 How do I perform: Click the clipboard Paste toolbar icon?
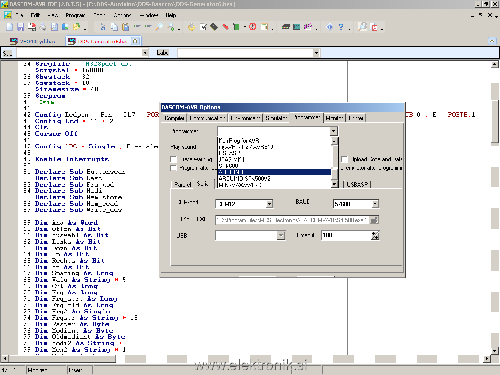tap(125, 27)
